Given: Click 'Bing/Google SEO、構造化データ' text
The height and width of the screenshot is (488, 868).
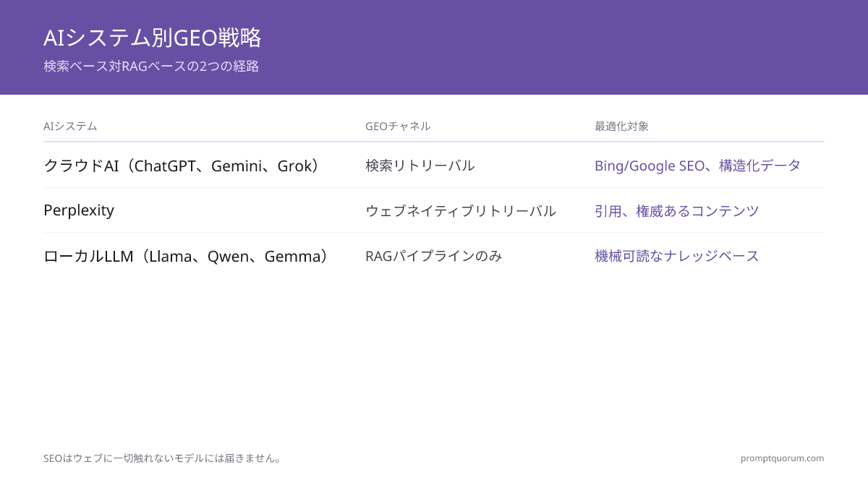Looking at the screenshot, I should tap(697, 166).
